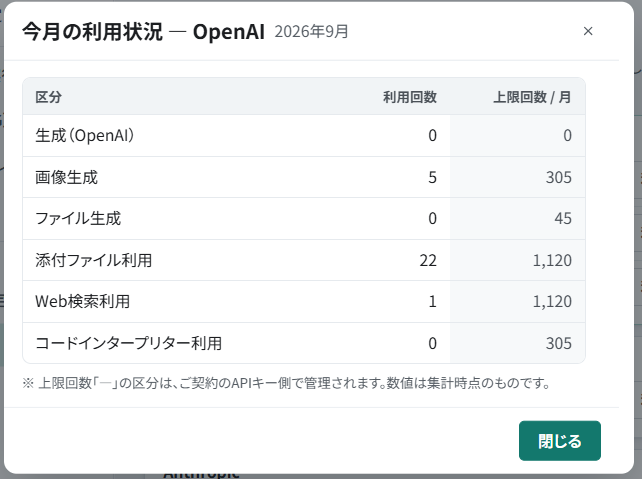Click the usage count 0 for 生成（OpenAI）

coord(432,136)
